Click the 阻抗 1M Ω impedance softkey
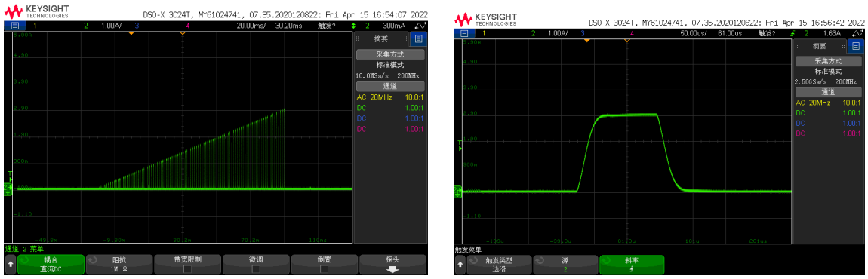This screenshot has width=868, height=279. click(x=119, y=265)
